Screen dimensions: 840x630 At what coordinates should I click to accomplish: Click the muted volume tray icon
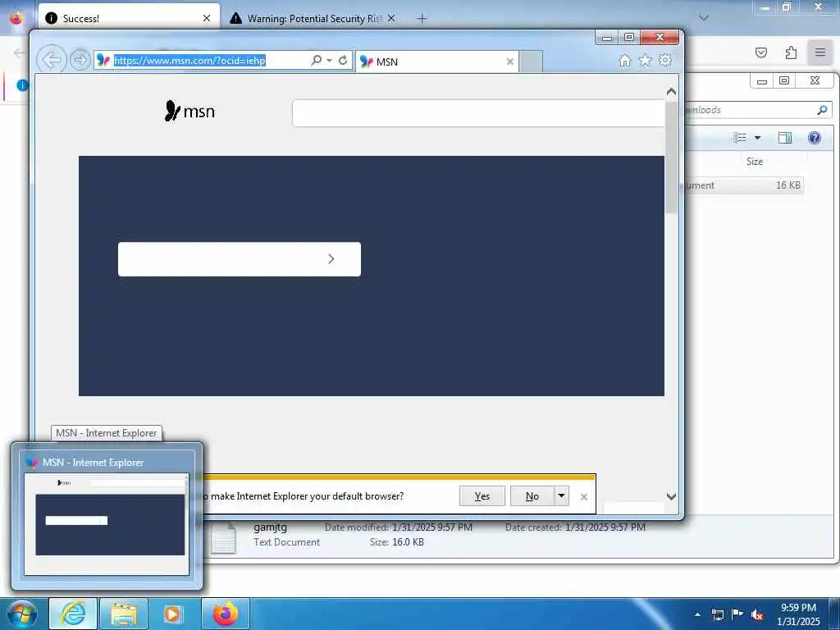pos(757,615)
